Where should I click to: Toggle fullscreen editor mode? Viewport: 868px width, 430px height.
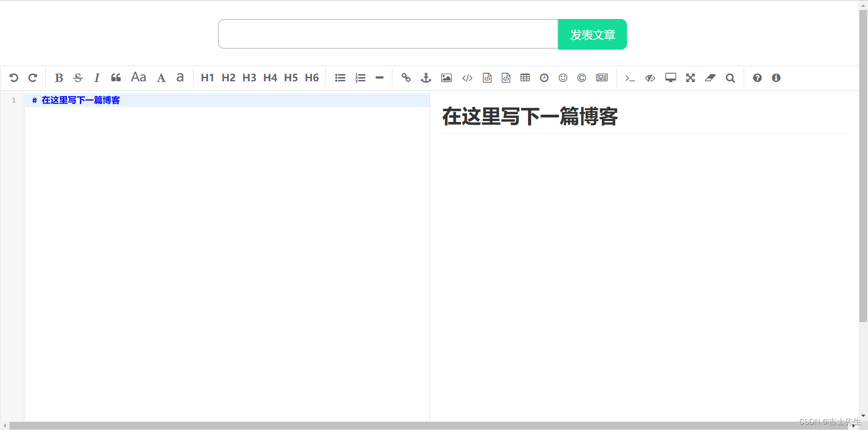[x=690, y=78]
